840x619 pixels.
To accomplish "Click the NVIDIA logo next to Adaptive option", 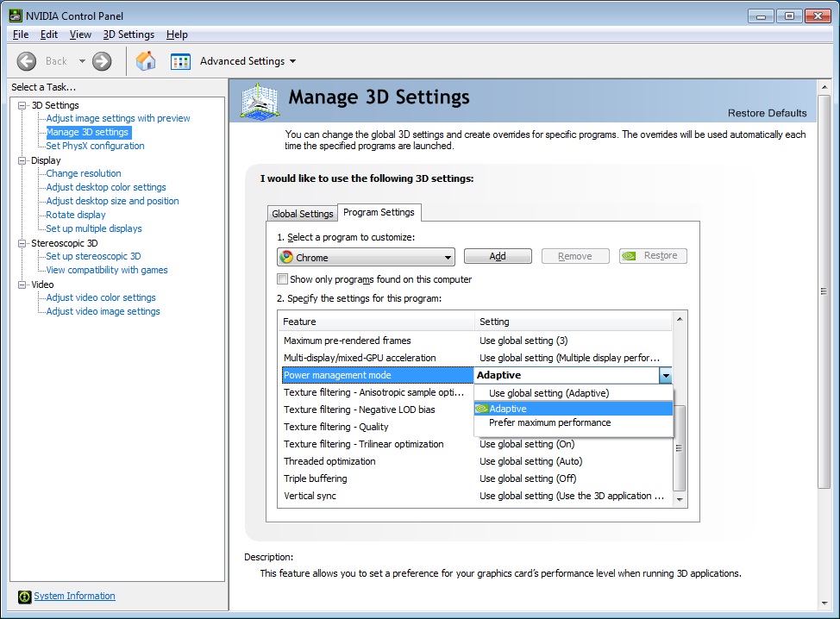I will click(482, 409).
